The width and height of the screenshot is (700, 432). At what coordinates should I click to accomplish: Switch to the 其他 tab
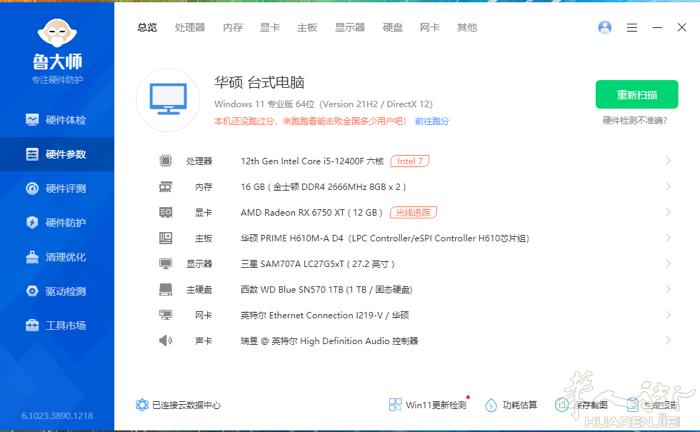point(467,28)
